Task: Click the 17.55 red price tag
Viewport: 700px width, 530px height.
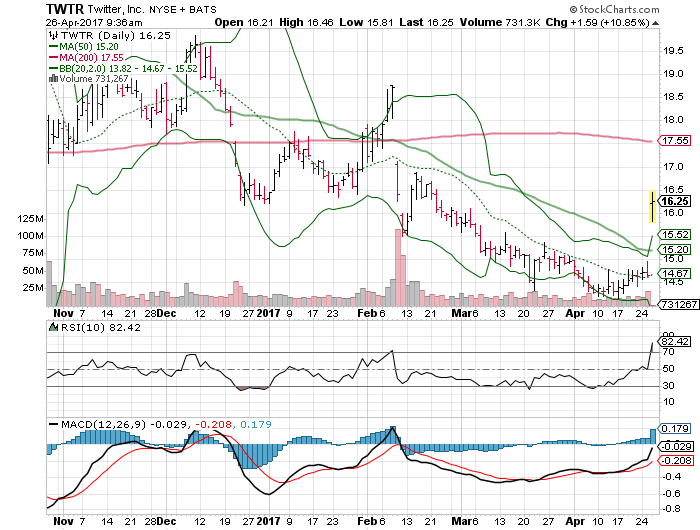Action: tap(676, 141)
